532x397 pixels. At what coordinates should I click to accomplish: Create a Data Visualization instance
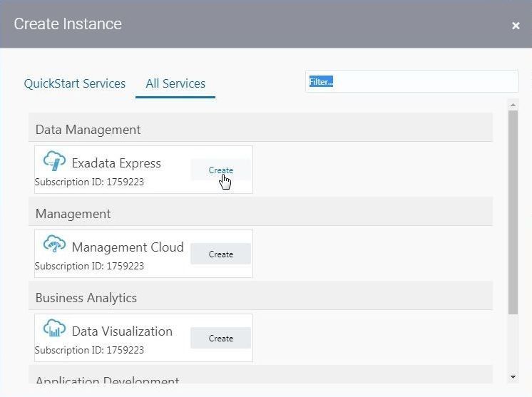(x=220, y=338)
